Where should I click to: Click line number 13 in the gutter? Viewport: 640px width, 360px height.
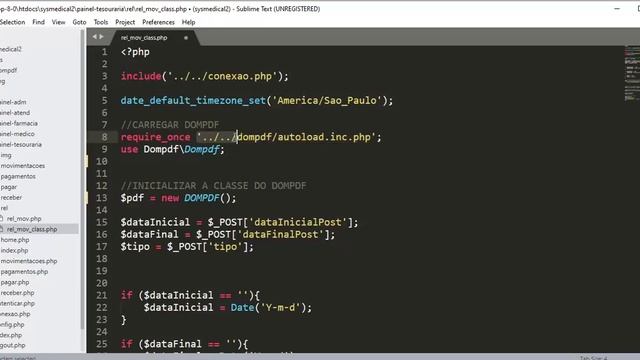click(102, 198)
